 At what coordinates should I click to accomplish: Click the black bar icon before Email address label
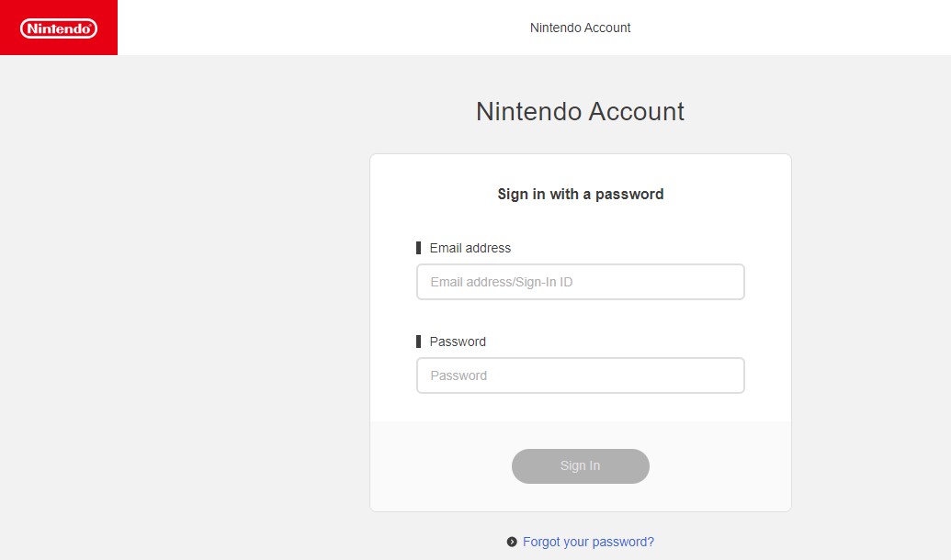(419, 247)
